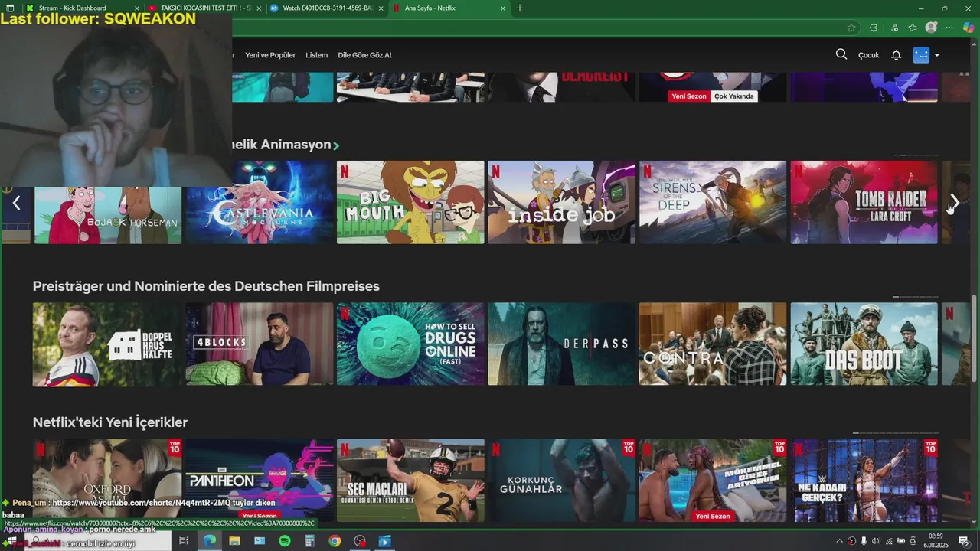Image resolution: width=980 pixels, height=551 pixels.
Task: Add page to favorites star
Action: click(x=851, y=28)
